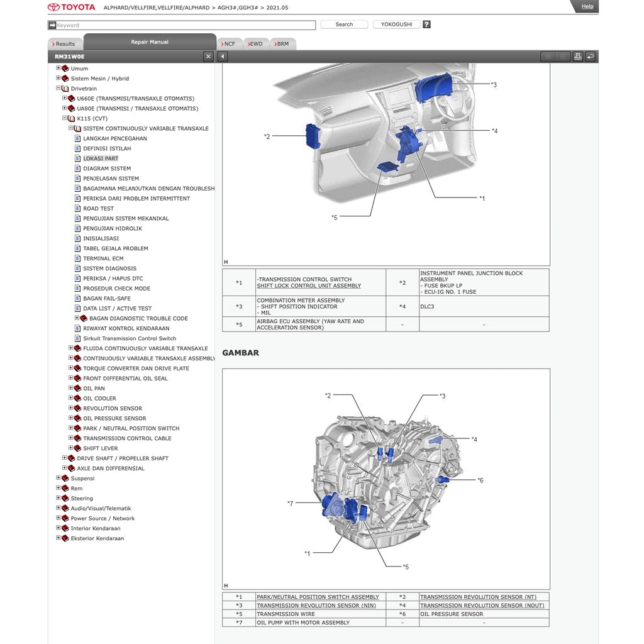Viewport: 644px width, 644px height.
Task: Click the document icon next to ROAD TEST
Action: coord(78,208)
